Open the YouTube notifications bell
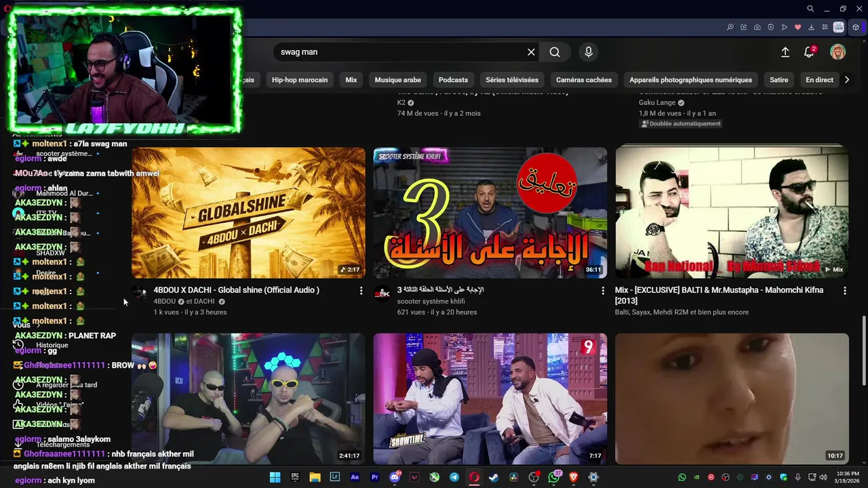The height and width of the screenshot is (488, 868). coord(809,52)
